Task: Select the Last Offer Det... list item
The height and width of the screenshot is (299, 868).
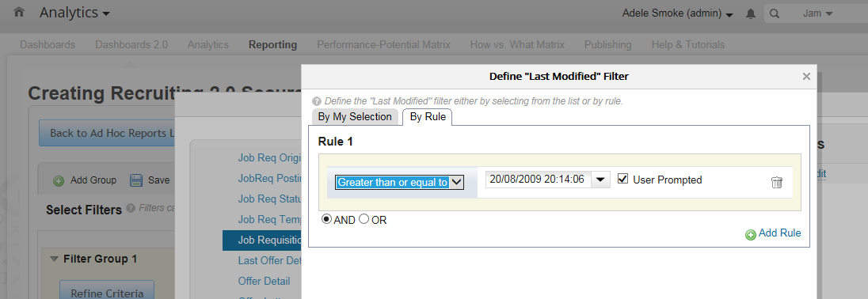Action: (x=269, y=260)
